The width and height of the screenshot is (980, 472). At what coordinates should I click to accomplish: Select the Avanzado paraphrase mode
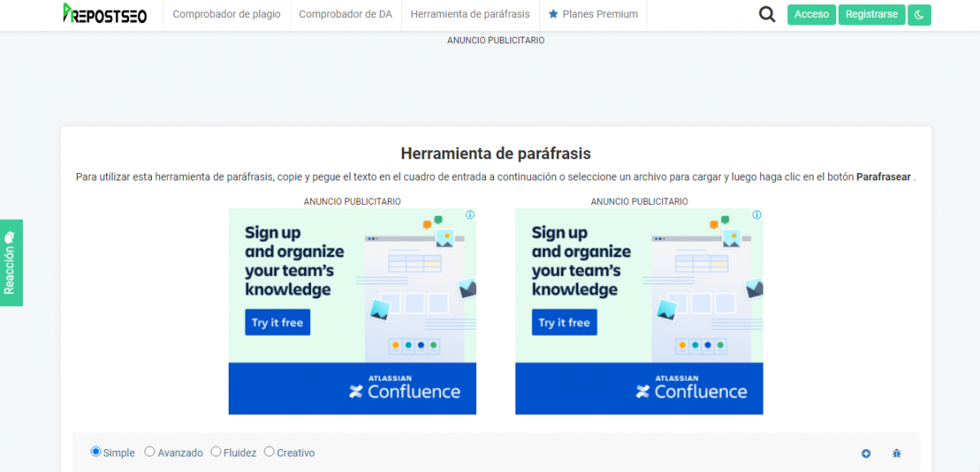150,452
